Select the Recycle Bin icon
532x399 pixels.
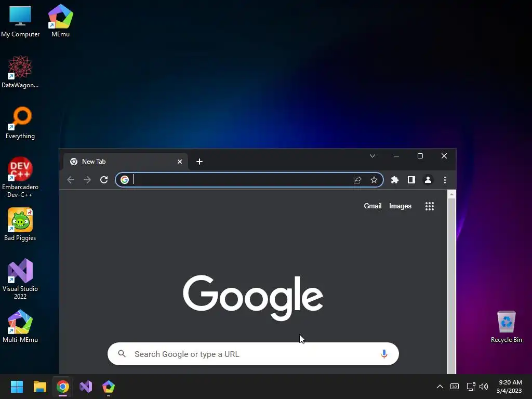click(x=506, y=326)
